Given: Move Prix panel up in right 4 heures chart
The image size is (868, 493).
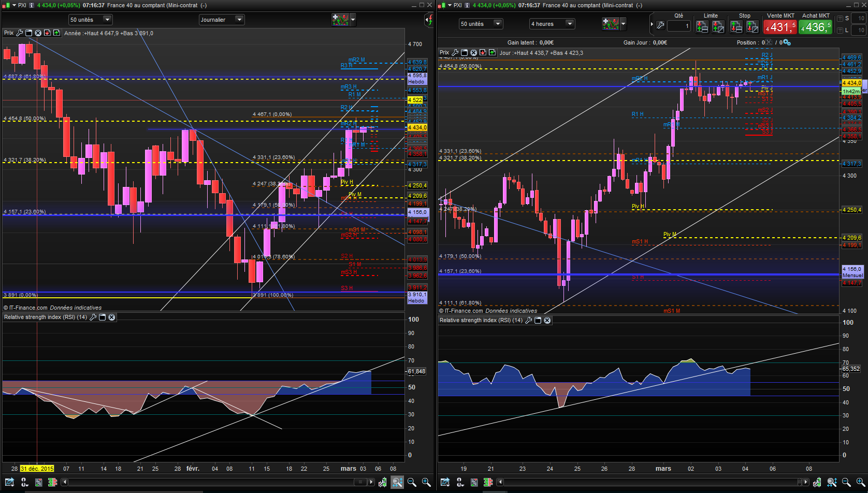Looking at the screenshot, I should (492, 52).
